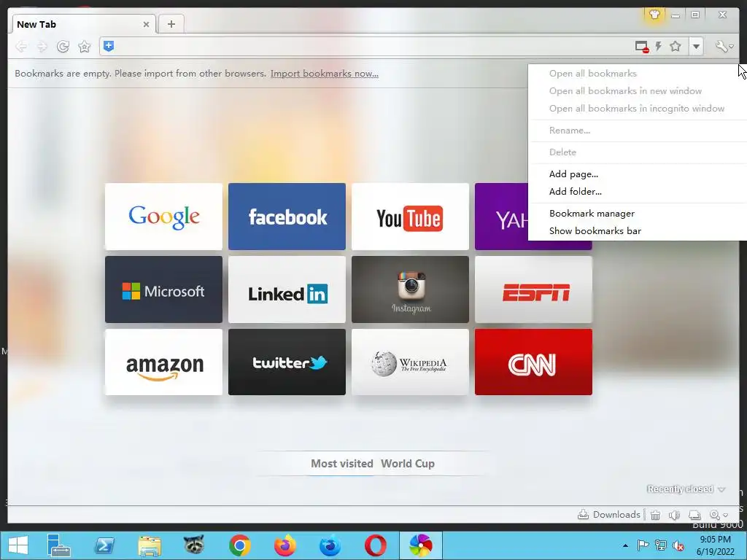Open the Amazon tile

[x=163, y=362]
